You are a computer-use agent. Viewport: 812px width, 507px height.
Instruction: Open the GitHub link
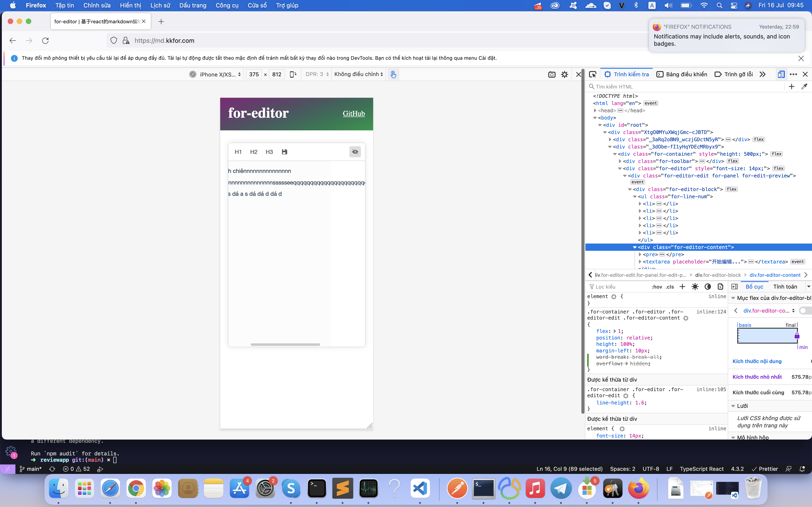(x=354, y=114)
